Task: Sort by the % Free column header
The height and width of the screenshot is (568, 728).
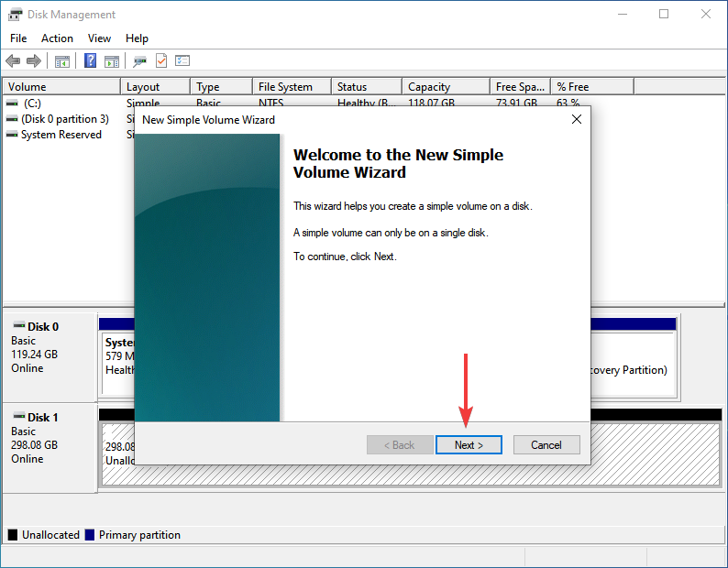Action: click(592, 87)
